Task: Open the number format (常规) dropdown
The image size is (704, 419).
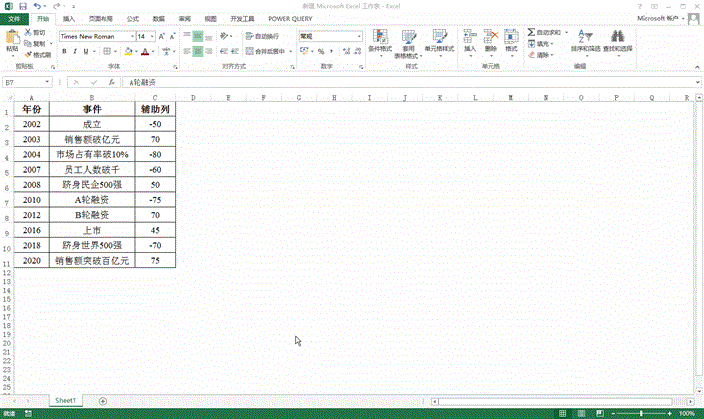Action: (x=357, y=36)
